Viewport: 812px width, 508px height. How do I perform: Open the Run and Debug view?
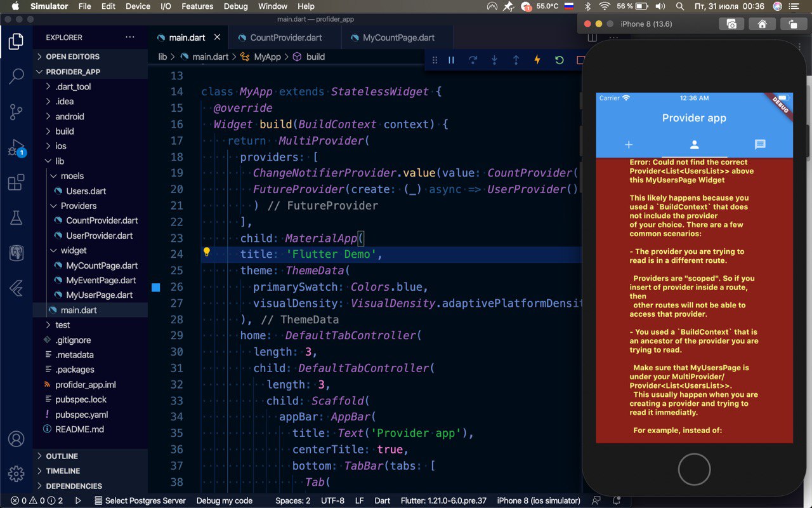click(16, 148)
